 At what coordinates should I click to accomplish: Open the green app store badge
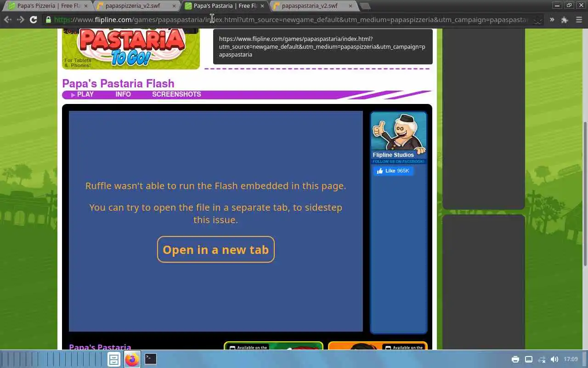[x=273, y=345]
